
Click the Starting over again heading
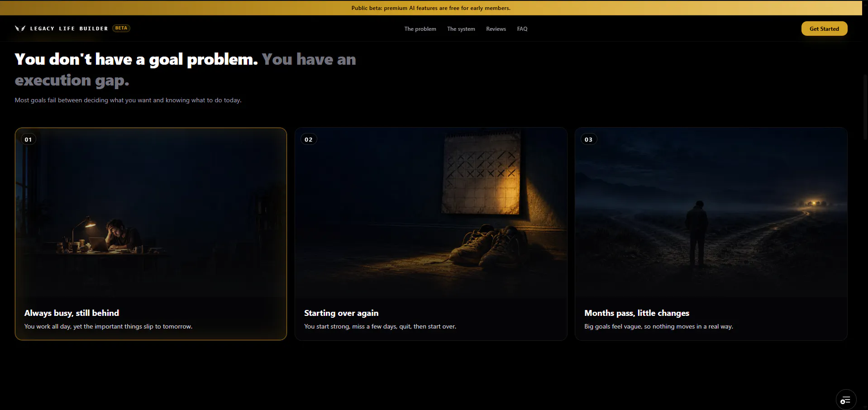tap(341, 313)
